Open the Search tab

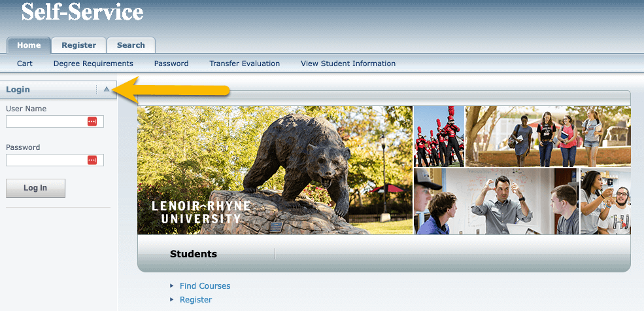131,45
